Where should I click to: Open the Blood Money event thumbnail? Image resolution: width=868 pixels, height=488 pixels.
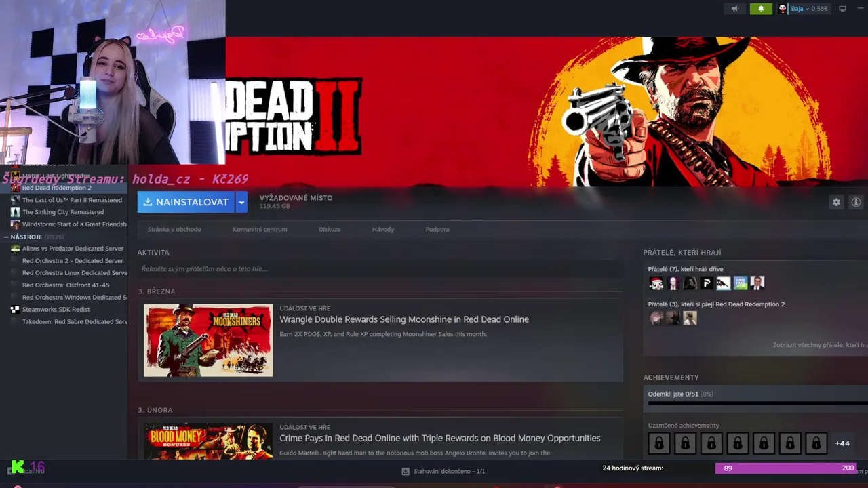(208, 441)
